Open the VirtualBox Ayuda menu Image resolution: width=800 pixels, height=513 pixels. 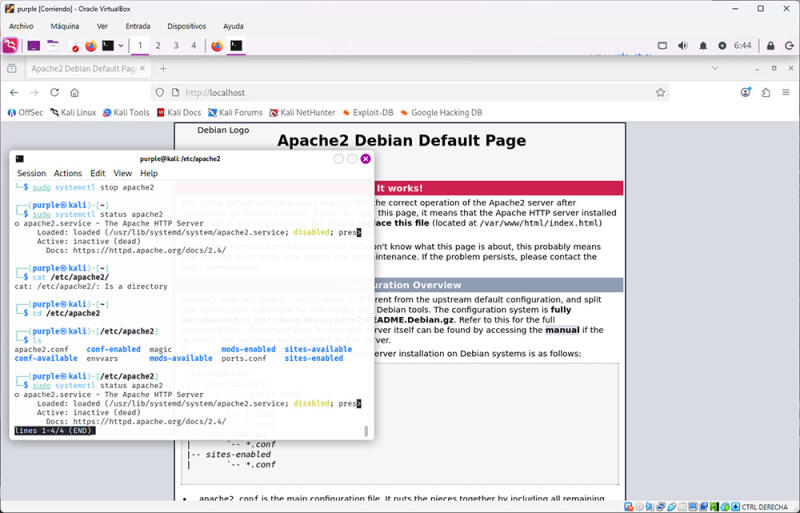pyautogui.click(x=233, y=26)
